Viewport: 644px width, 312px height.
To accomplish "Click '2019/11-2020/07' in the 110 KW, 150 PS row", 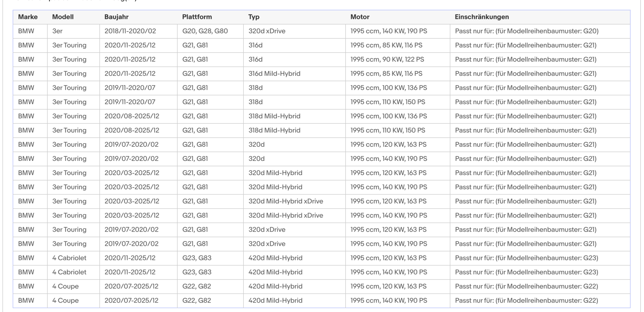I will point(130,102).
